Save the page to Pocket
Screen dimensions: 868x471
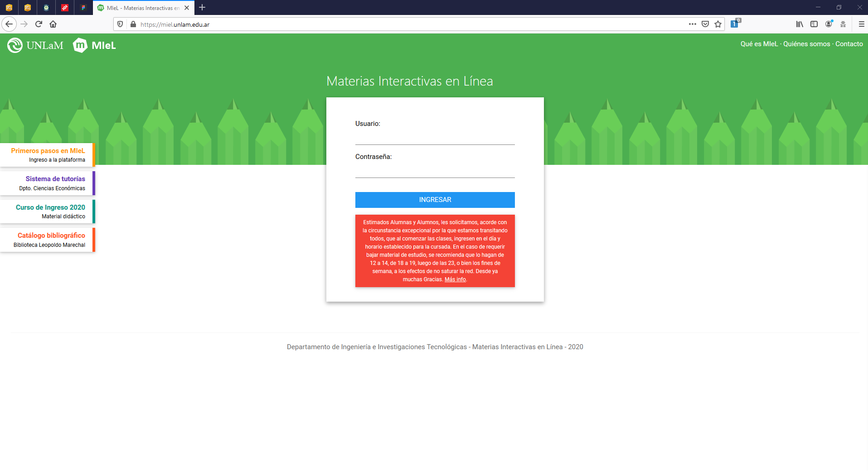pos(705,24)
